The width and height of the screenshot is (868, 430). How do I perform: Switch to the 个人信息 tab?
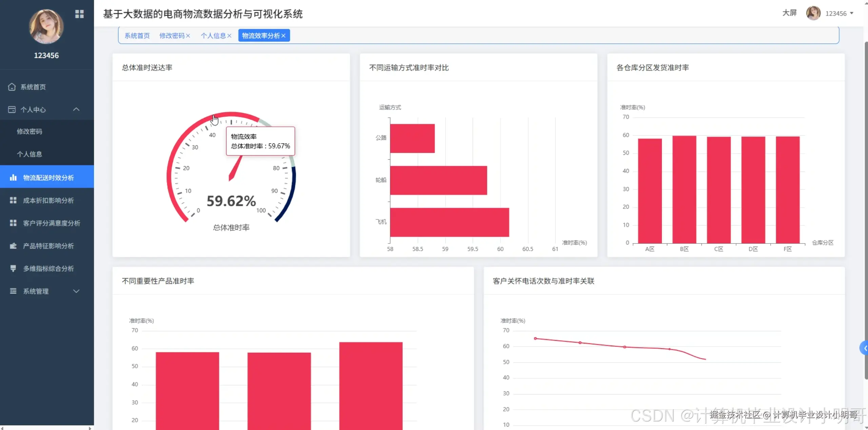[213, 36]
